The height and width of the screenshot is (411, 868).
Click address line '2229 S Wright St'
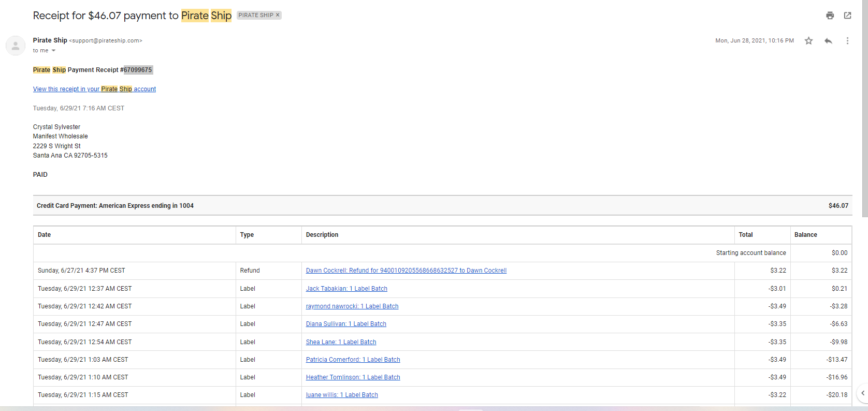pyautogui.click(x=57, y=146)
